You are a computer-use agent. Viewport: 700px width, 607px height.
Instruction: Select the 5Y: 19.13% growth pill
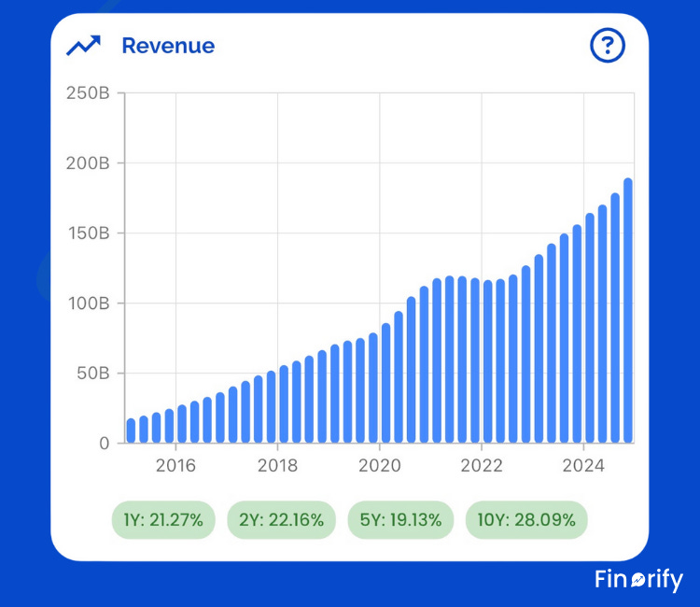point(401,520)
